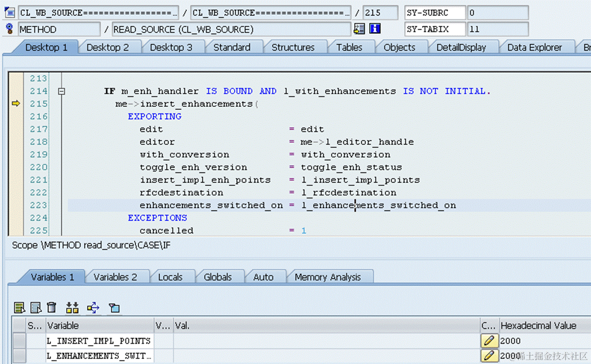
Task: Switch to the Variables 2 tab
Action: [x=115, y=277]
